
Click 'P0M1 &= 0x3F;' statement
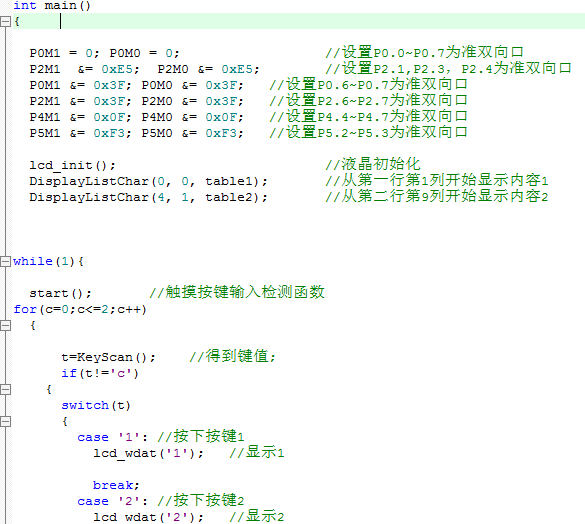tap(81, 85)
